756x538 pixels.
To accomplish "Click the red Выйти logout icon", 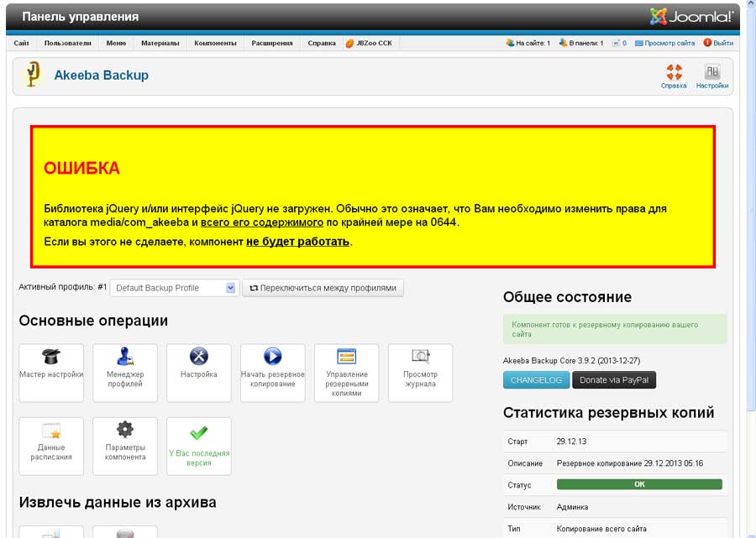I will coord(707,42).
